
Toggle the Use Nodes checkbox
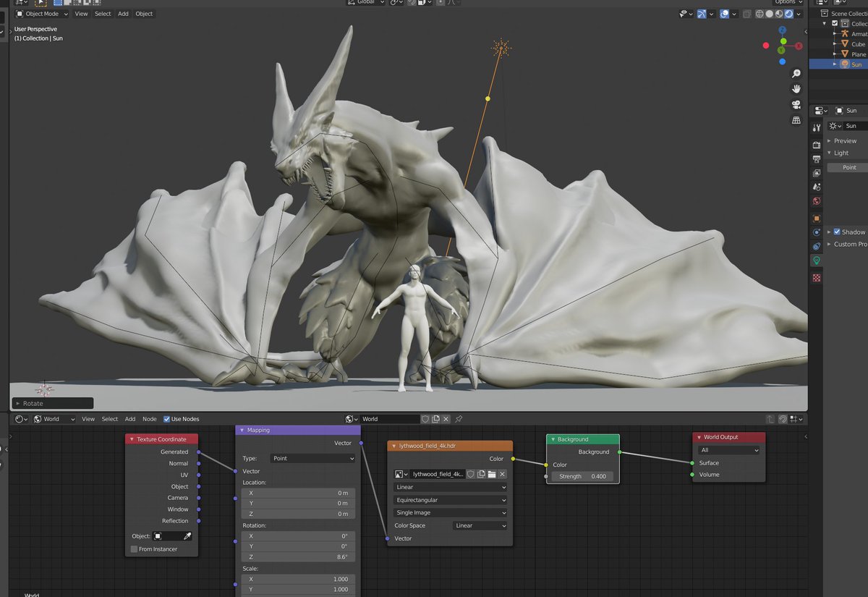coord(167,419)
